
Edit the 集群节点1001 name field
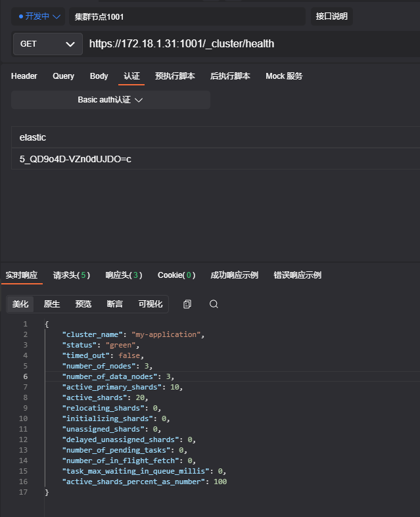[187, 17]
